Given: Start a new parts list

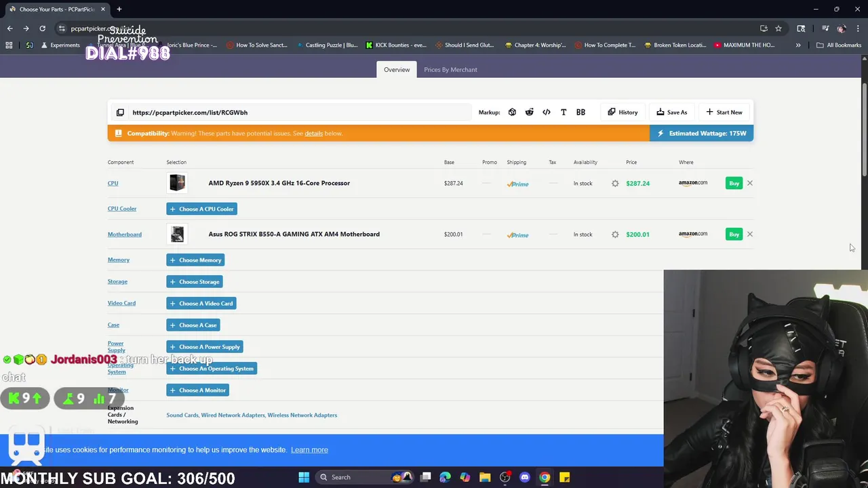Looking at the screenshot, I should 724,113.
